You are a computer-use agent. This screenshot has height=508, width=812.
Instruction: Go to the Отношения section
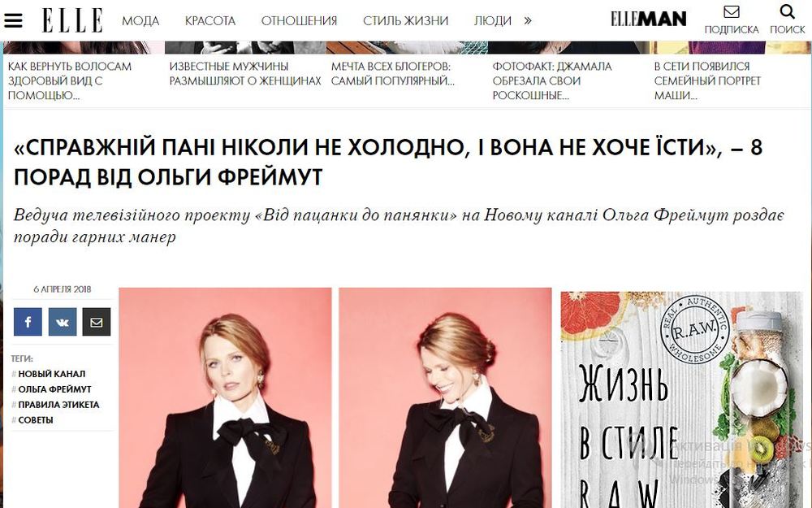pos(299,21)
